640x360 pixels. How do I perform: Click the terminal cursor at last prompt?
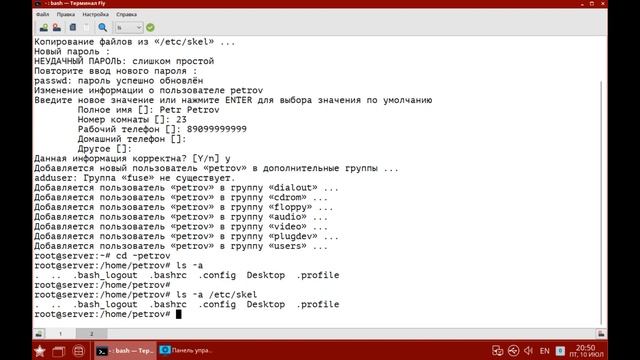[178, 314]
